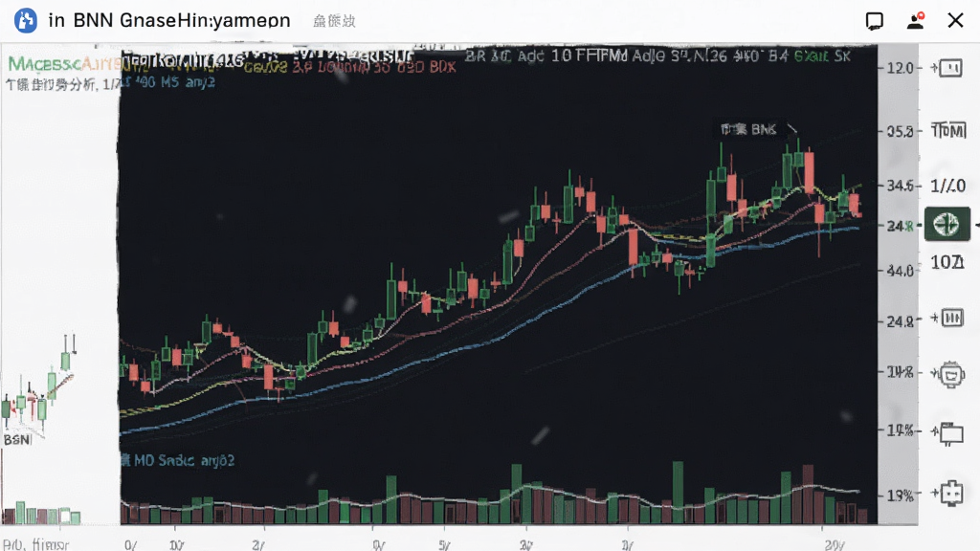
Task: Click the "BSN" label under the mini chart
Action: (17, 440)
